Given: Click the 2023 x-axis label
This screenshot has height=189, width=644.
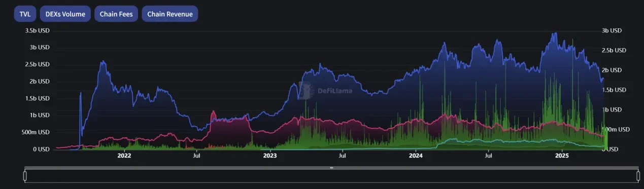Looking at the screenshot, I should click(x=270, y=156).
